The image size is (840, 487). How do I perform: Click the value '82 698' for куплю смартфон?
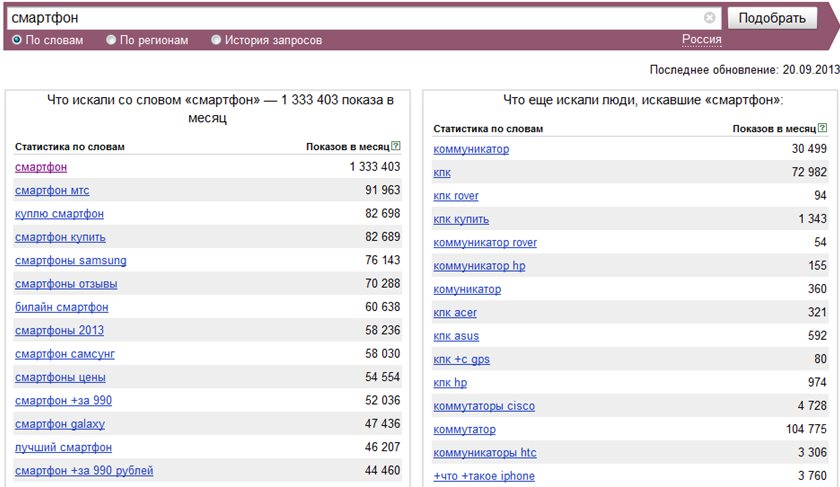click(382, 213)
